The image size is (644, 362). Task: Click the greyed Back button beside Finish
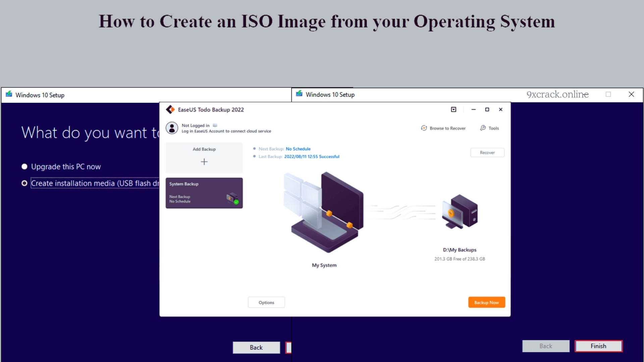click(x=546, y=346)
